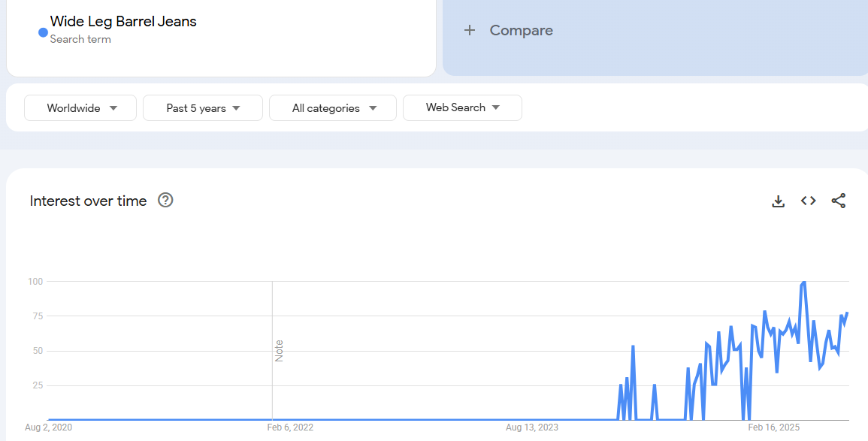Image resolution: width=868 pixels, height=441 pixels.
Task: Open the embed code icon
Action: click(x=809, y=201)
